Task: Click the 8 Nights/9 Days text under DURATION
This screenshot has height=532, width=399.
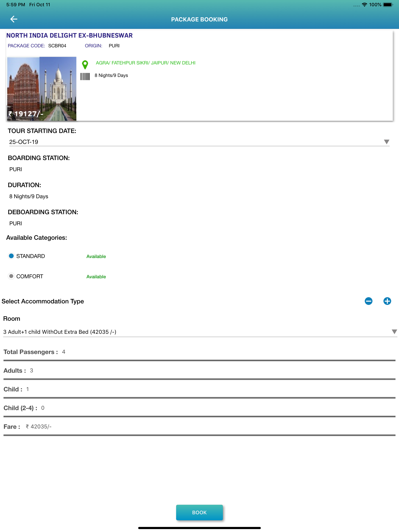Action: click(29, 196)
